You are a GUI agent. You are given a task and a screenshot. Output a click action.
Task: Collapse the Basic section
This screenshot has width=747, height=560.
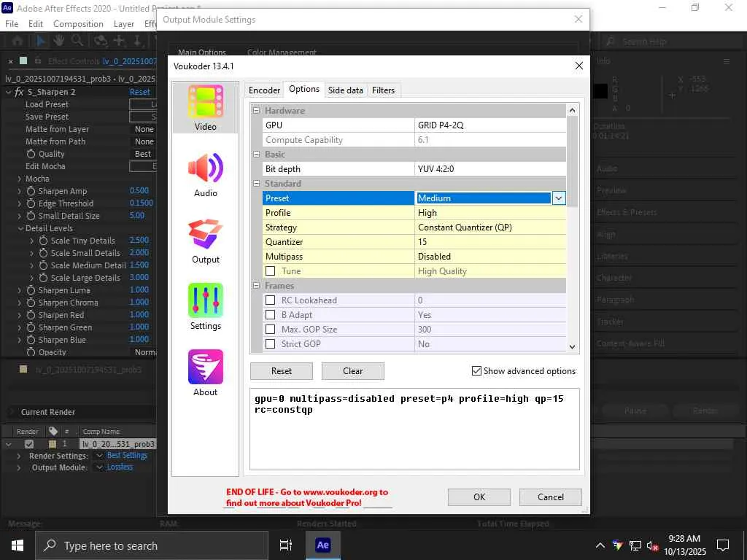point(256,155)
